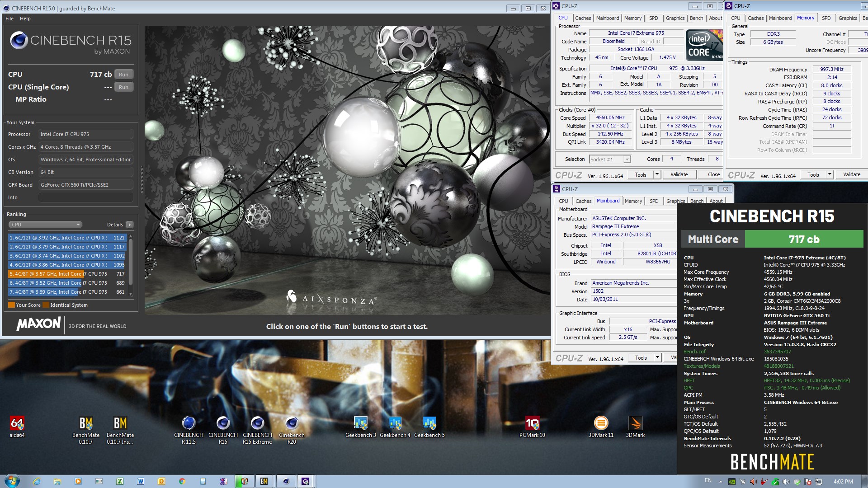Open About tab in first CPU-Z
The height and width of the screenshot is (488, 868).
pos(715,18)
